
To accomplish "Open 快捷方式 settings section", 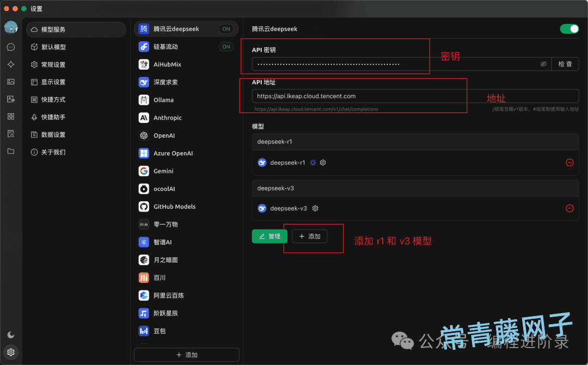I will (x=76, y=100).
